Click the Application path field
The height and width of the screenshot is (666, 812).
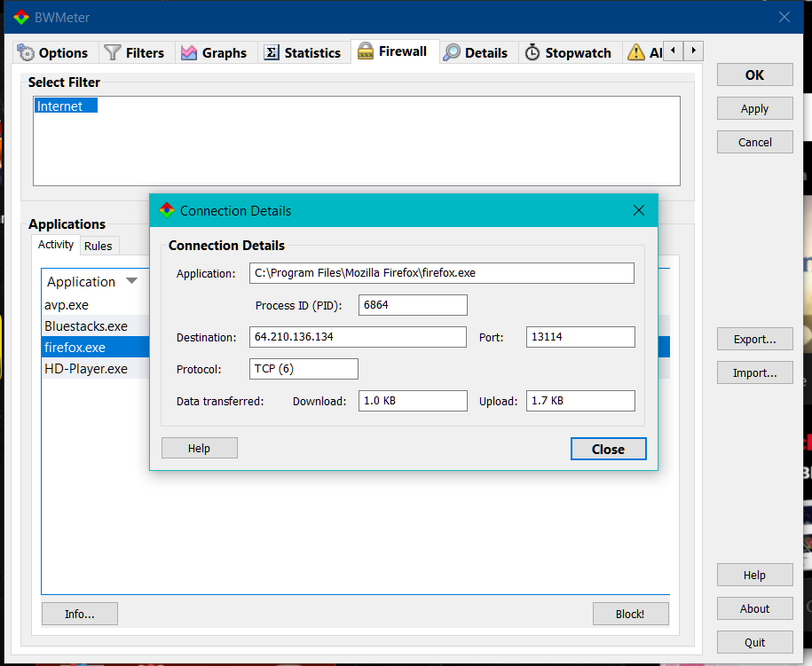point(441,273)
